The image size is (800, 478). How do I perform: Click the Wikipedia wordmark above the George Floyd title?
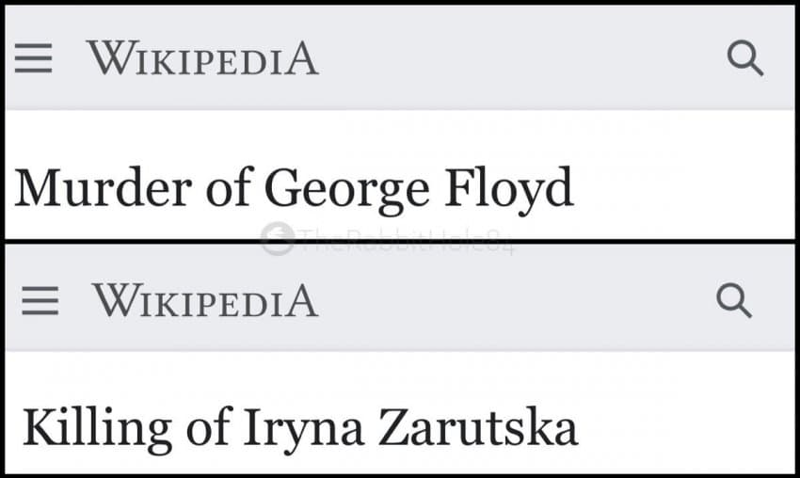203,58
